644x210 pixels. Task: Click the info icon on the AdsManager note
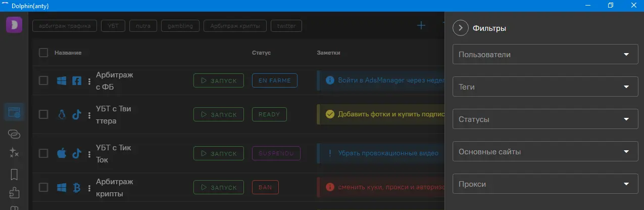coord(330,80)
